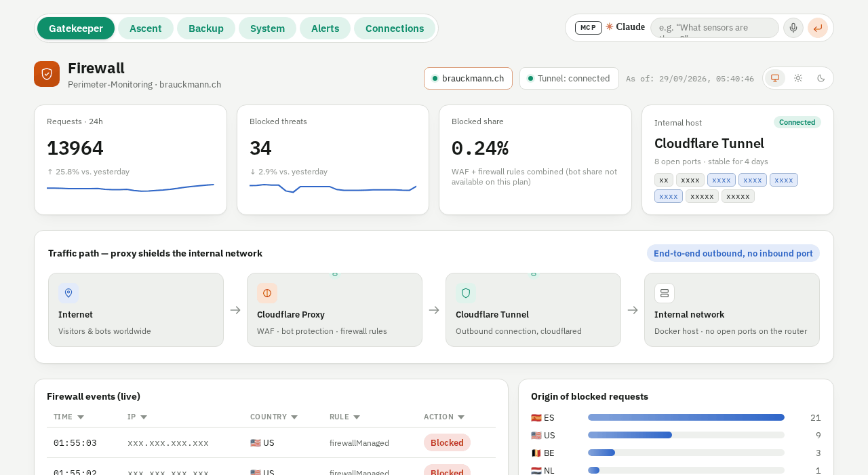This screenshot has width=868, height=475.
Task: Click the End-to-end outbound, no inbound port badge
Action: click(x=733, y=253)
